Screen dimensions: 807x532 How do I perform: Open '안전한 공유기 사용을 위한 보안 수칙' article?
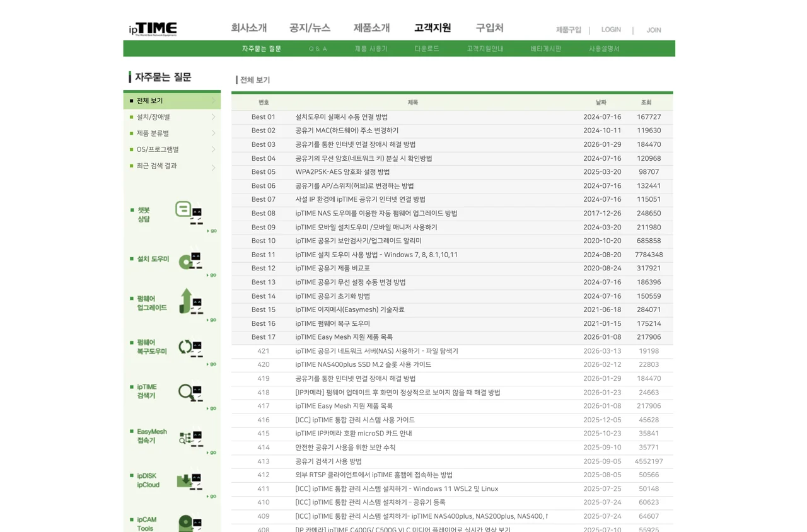pos(345,448)
